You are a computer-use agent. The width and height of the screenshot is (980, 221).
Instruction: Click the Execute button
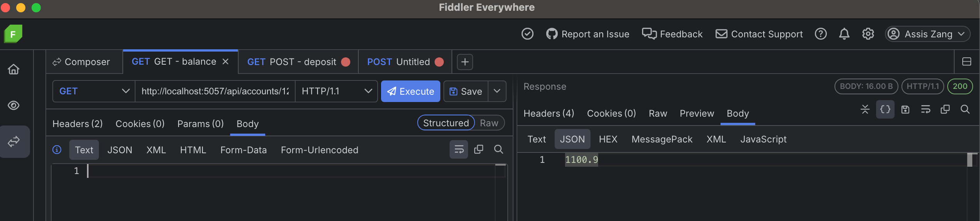pyautogui.click(x=411, y=91)
